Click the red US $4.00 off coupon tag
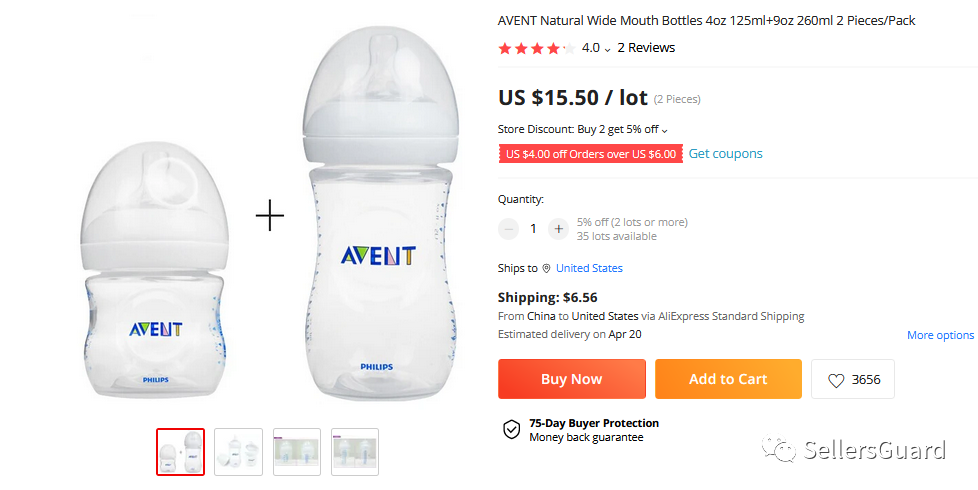 tap(591, 154)
